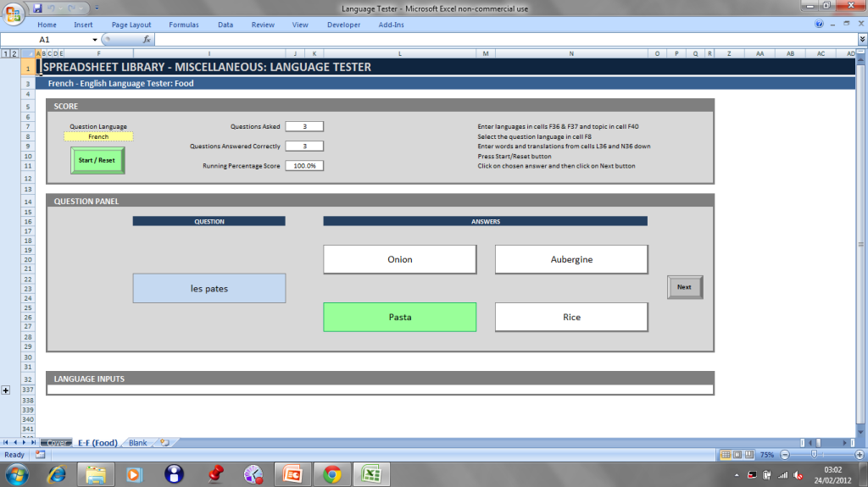The image size is (868, 487).
Task: Open Google Chrome from the taskbar
Action: tap(331, 473)
